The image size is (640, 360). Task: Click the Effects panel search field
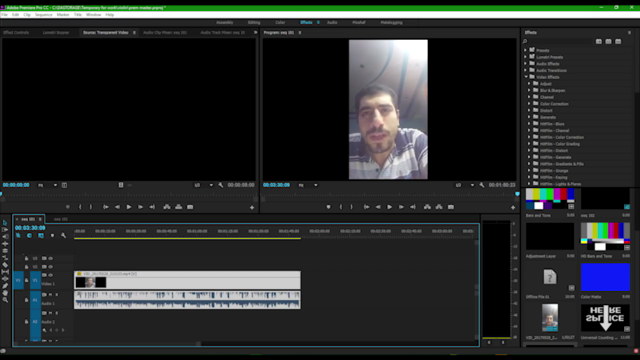pyautogui.click(x=558, y=42)
